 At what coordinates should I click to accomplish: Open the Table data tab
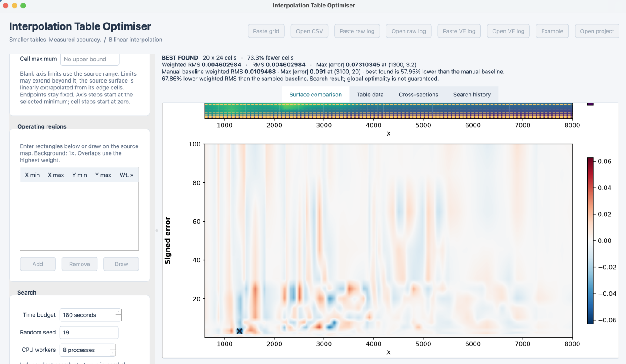click(370, 95)
